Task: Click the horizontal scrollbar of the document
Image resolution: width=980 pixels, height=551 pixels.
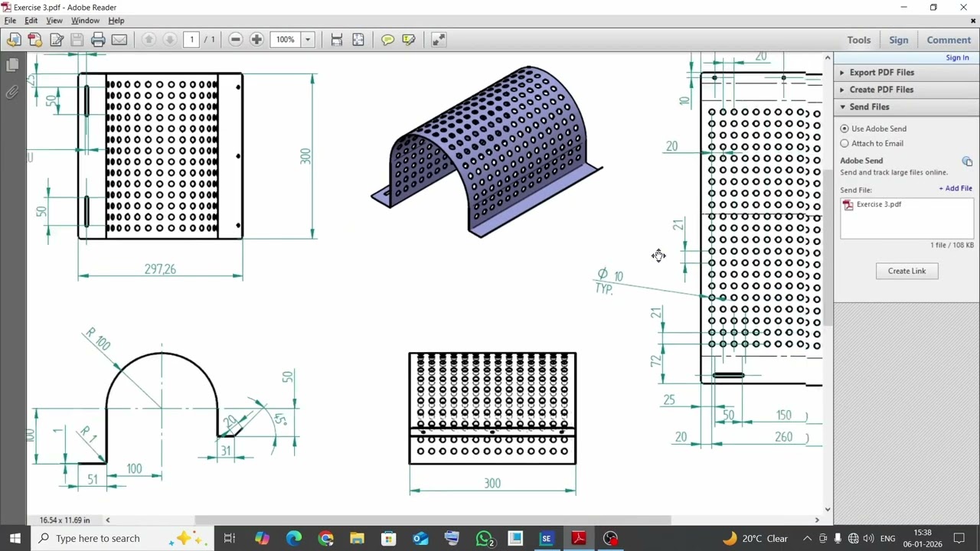Action: (x=433, y=520)
